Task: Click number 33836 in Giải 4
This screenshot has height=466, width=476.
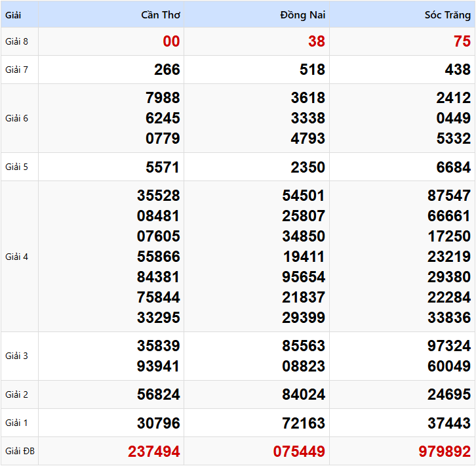Action: tap(449, 318)
